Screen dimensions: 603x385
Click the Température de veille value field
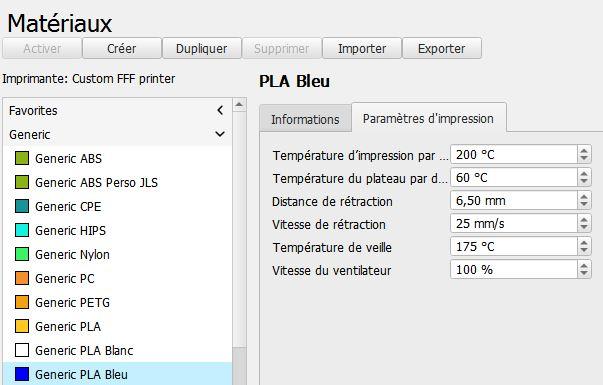tap(514, 246)
